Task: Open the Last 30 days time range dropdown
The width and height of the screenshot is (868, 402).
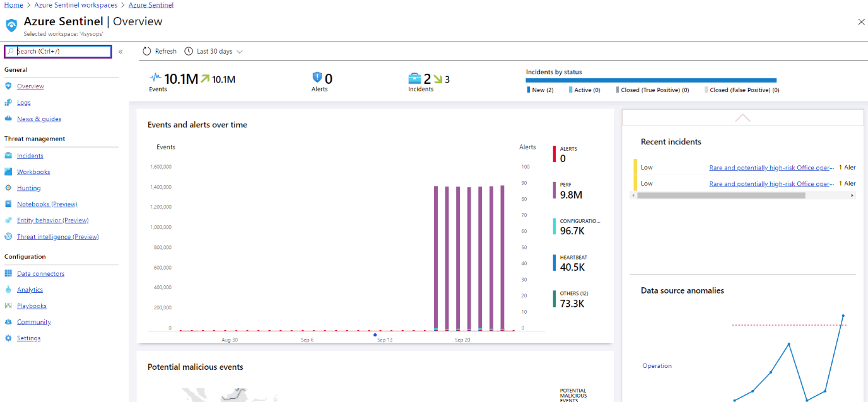Action: tap(214, 51)
